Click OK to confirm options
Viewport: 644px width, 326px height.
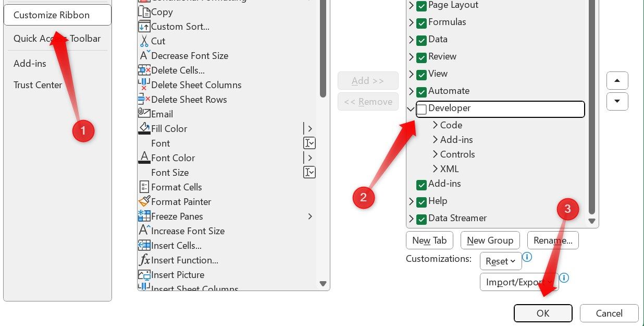[x=543, y=313]
